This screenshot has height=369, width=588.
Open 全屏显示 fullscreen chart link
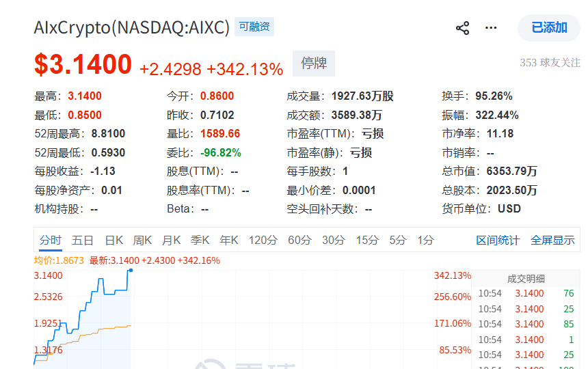pyautogui.click(x=552, y=241)
